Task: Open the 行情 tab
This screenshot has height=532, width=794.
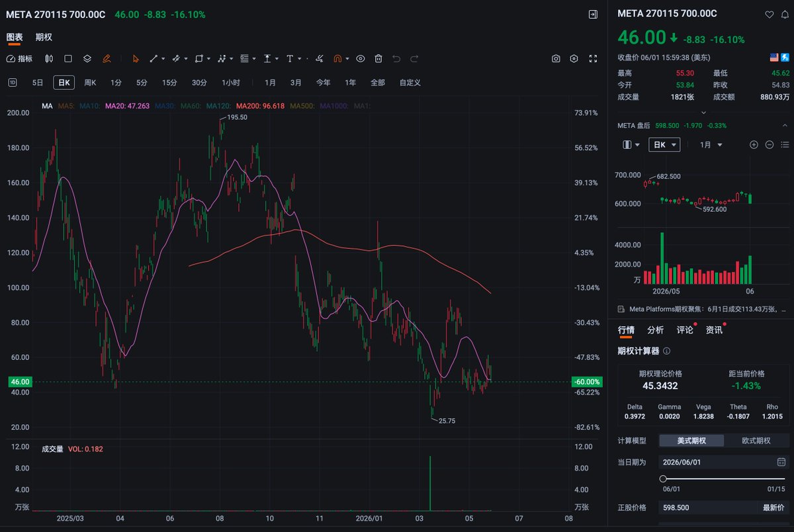Action: click(x=626, y=330)
